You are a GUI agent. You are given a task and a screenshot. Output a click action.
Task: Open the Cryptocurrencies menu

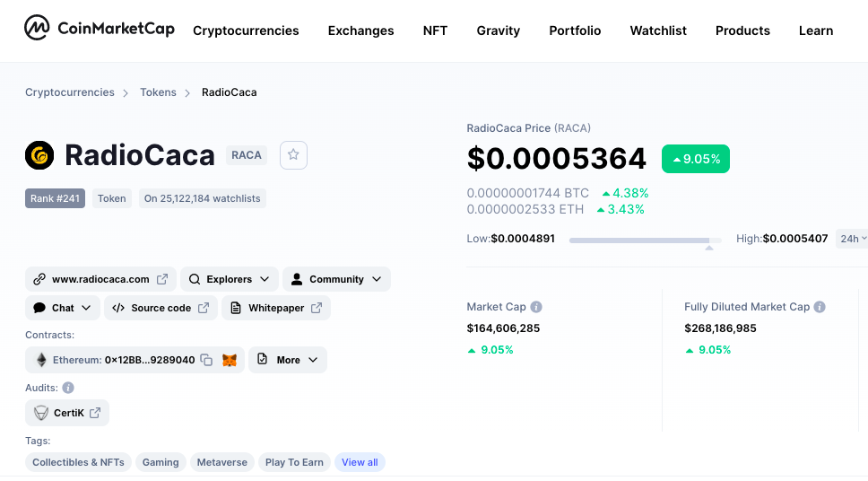[246, 31]
